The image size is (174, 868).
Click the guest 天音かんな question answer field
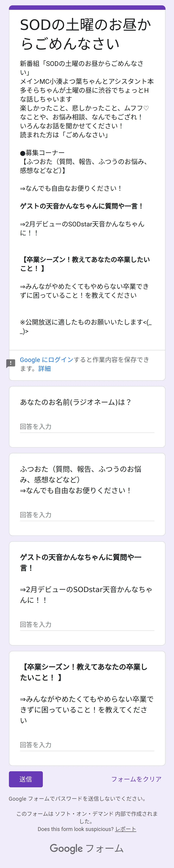[x=87, y=624]
